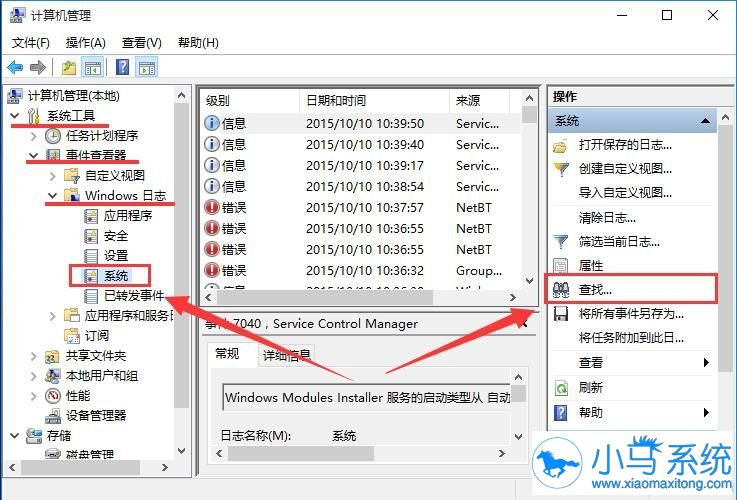Click the 筛选当前日志 filter icon

(561, 242)
